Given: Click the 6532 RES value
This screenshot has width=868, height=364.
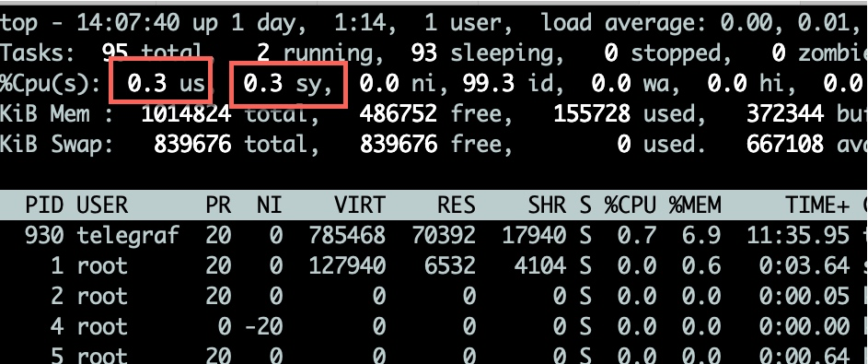Looking at the screenshot, I should click(449, 265).
